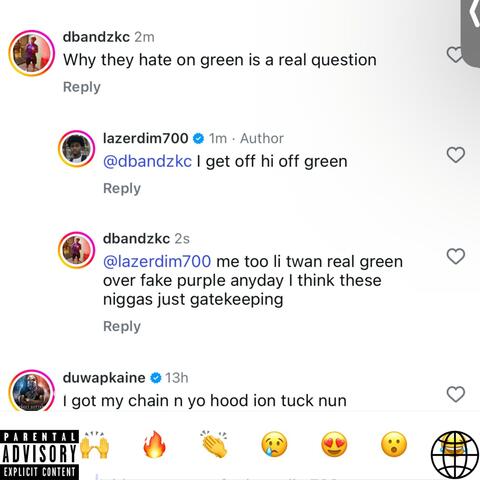Like dbandzkc's gatekeeping reply with the heart
Image resolution: width=480 pixels, height=480 pixels.
coord(456,256)
